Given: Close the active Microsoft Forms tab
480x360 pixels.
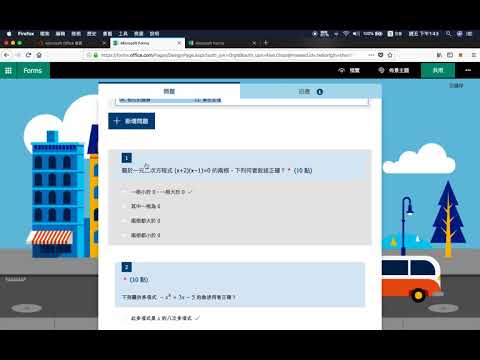Looking at the screenshot, I should click(x=179, y=43).
